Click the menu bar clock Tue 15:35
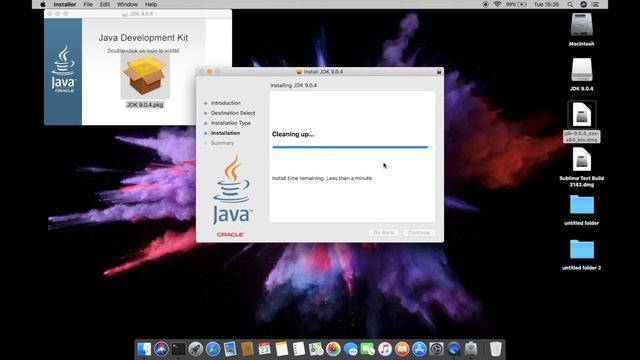The image size is (640, 360). pyautogui.click(x=546, y=4)
